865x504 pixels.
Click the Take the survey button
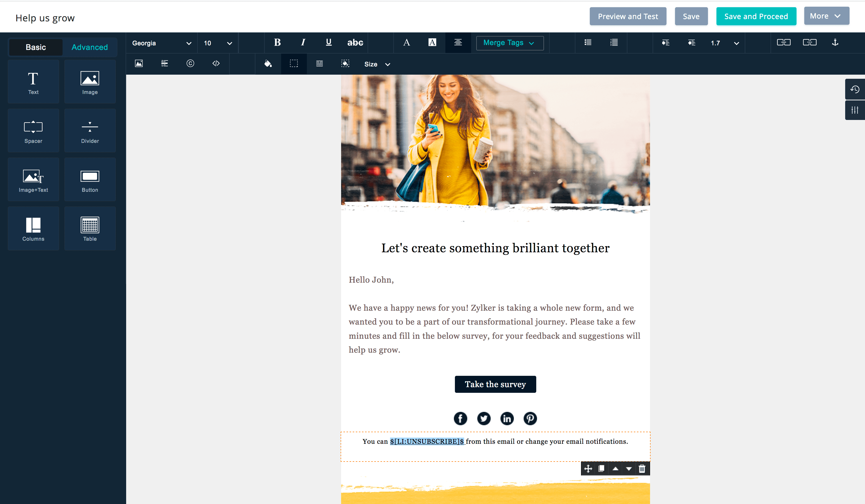(x=495, y=384)
